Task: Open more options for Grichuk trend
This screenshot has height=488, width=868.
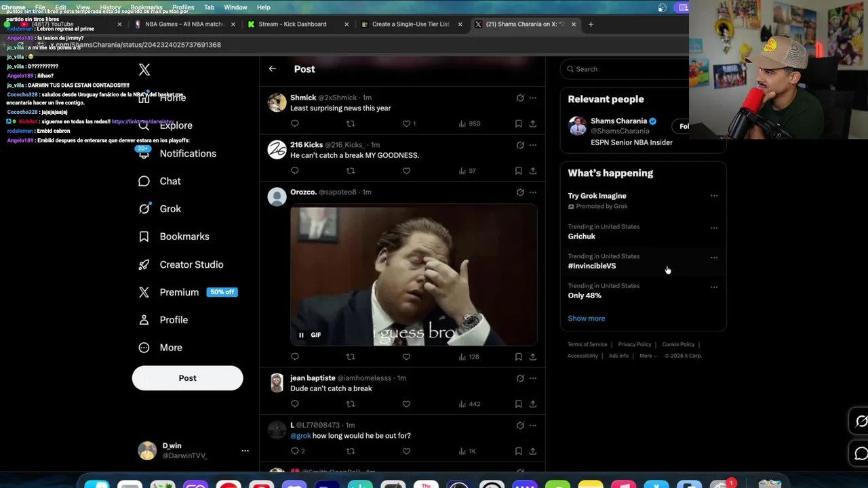Action: 714,228
